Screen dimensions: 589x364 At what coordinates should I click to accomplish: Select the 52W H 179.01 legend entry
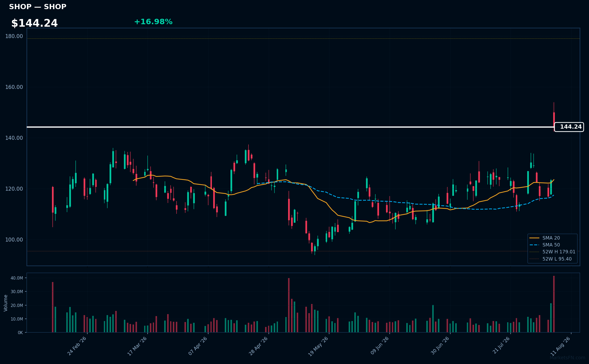[552, 252]
